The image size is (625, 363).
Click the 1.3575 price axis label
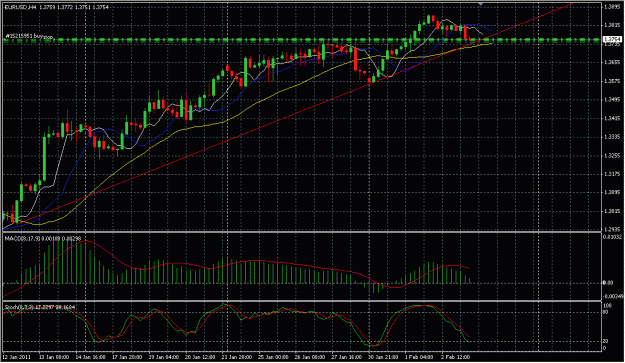coord(613,81)
